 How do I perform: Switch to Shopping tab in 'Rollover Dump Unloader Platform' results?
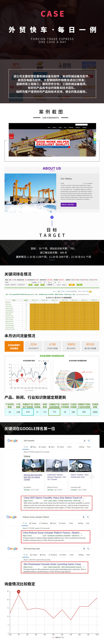pyautogui.click(x=43, y=523)
